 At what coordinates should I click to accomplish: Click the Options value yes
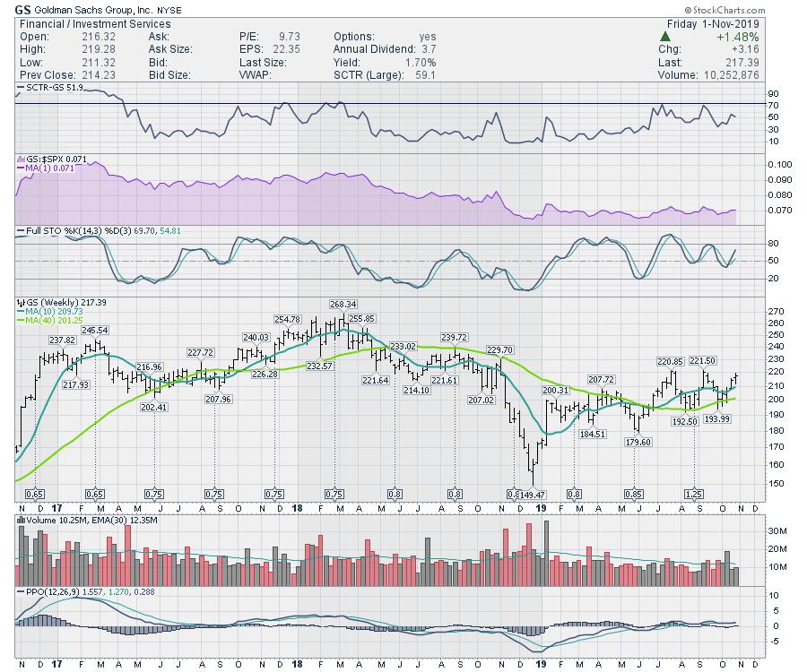click(428, 37)
